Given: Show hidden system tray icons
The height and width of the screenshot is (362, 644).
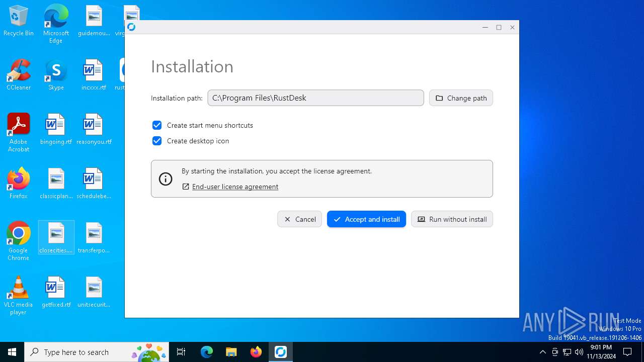Looking at the screenshot, I should point(542,352).
